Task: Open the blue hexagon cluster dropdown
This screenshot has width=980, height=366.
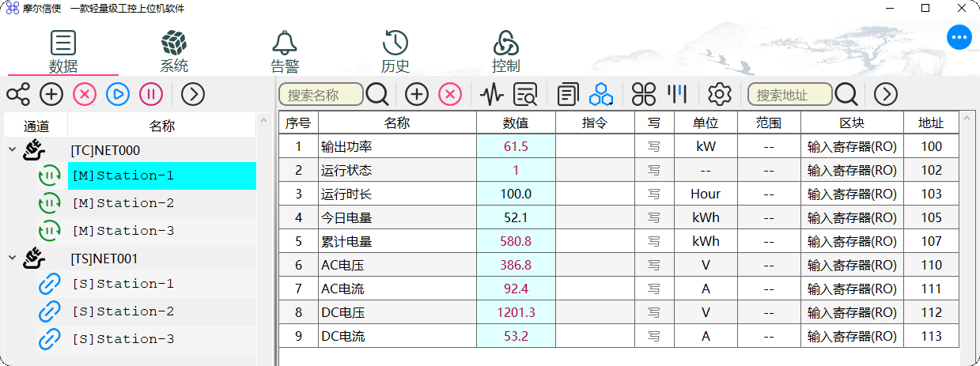Action: click(x=601, y=95)
